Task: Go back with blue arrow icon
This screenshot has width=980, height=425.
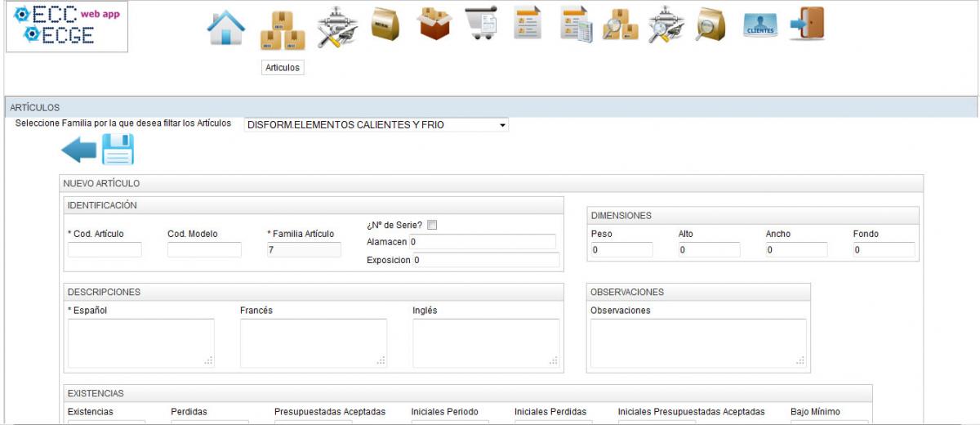Action: [79, 150]
